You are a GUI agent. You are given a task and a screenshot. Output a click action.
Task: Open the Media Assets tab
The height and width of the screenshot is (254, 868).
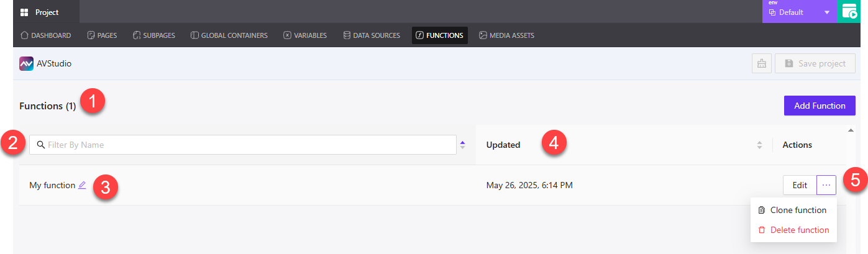pos(506,35)
